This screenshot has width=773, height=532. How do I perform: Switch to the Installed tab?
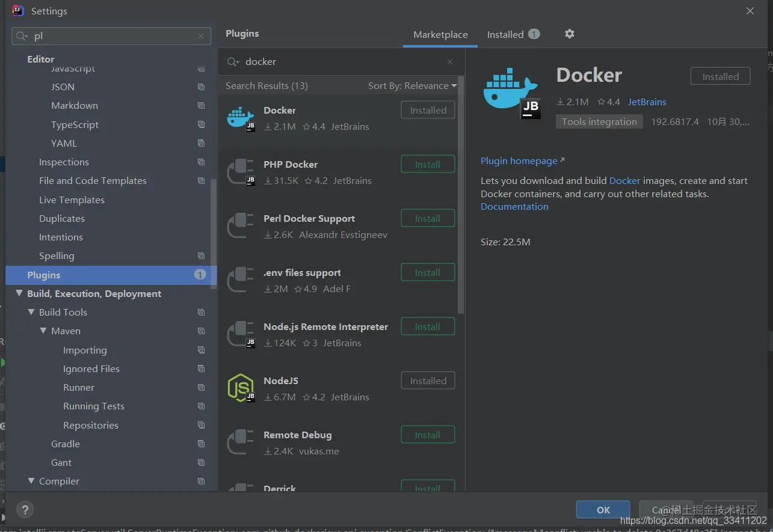point(513,35)
